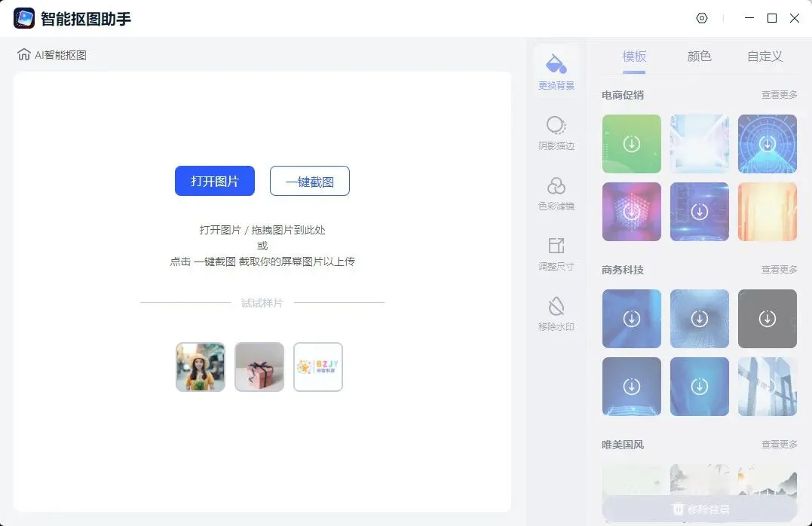Click the 打开图片 / 拖拽图片到此处 hint text
812x526 pixels.
coord(262,230)
